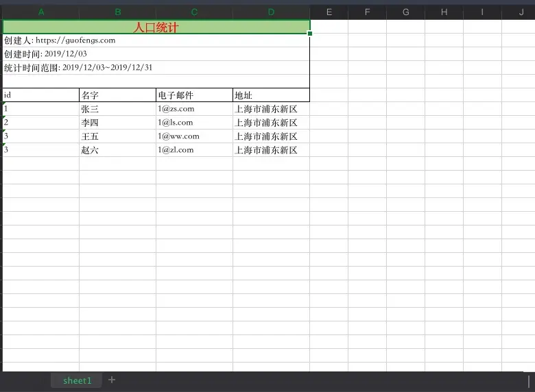The width and height of the screenshot is (535, 392).
Task: Select column H header
Action: click(444, 12)
